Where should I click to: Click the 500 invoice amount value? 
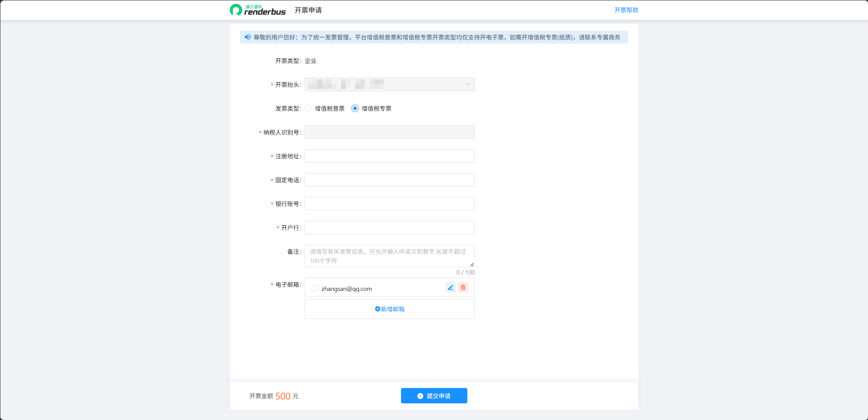(x=283, y=396)
